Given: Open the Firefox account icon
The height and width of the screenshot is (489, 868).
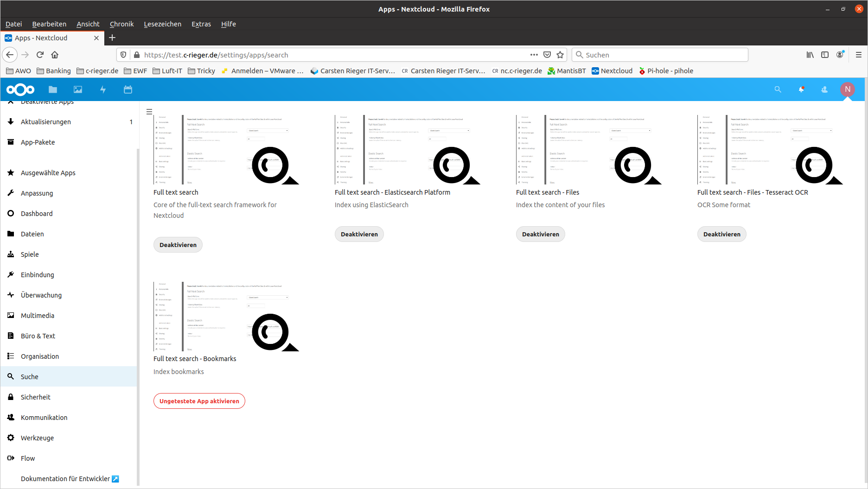Looking at the screenshot, I should coord(840,55).
